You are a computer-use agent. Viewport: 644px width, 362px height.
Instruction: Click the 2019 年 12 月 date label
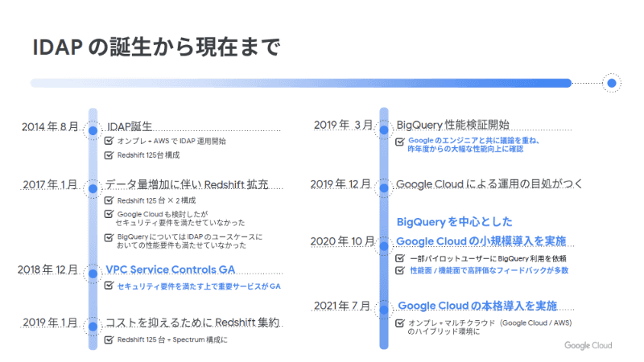[x=341, y=184]
